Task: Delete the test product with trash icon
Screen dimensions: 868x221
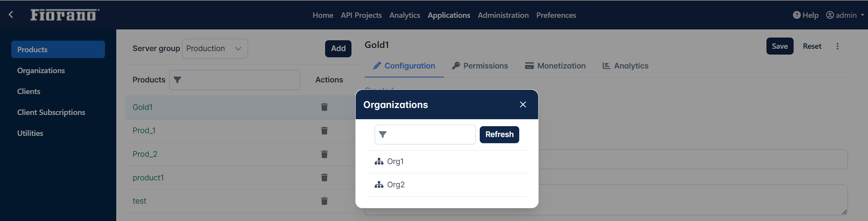Action: pos(324,201)
